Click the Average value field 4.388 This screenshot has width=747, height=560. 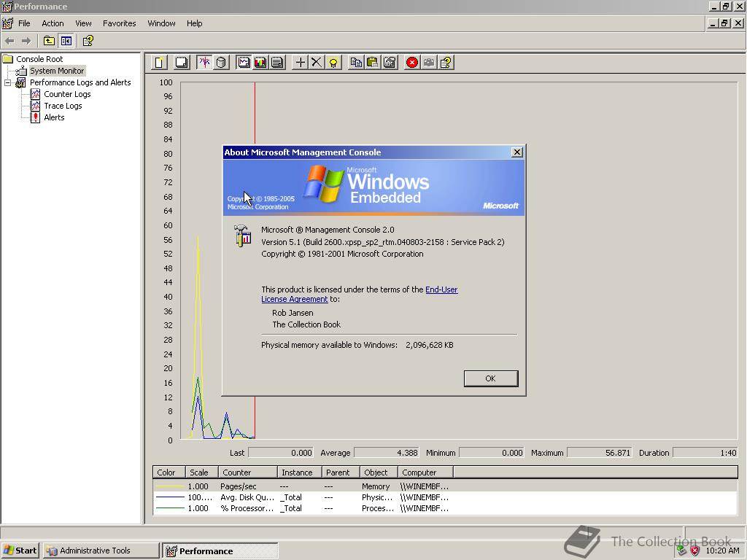[x=387, y=453]
